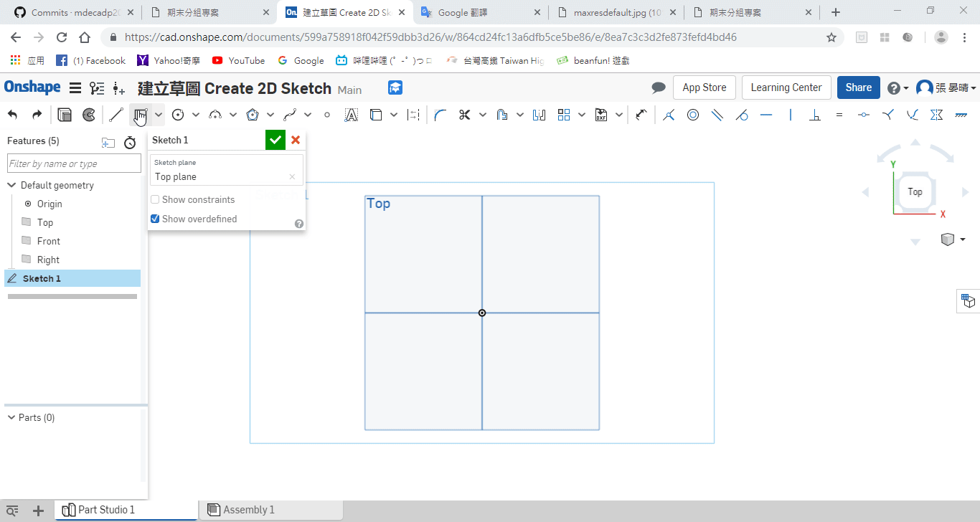Apply the Midpoint constraint

[x=864, y=115]
